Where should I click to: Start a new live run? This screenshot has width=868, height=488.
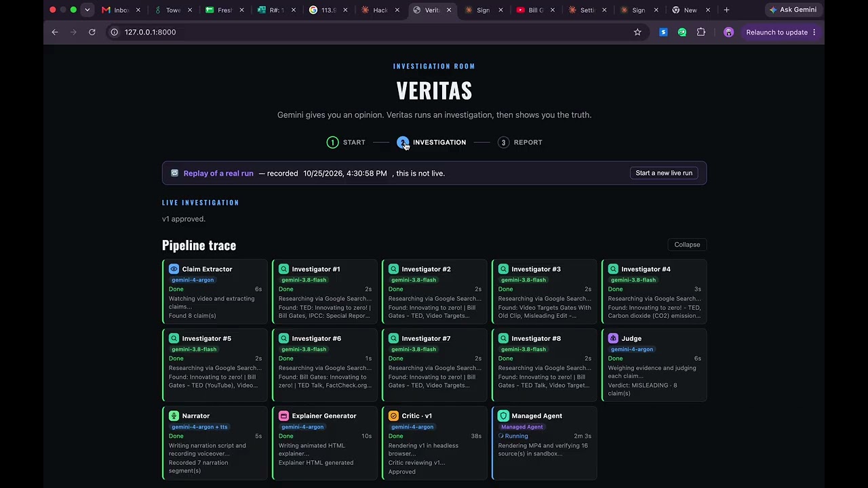(x=664, y=173)
